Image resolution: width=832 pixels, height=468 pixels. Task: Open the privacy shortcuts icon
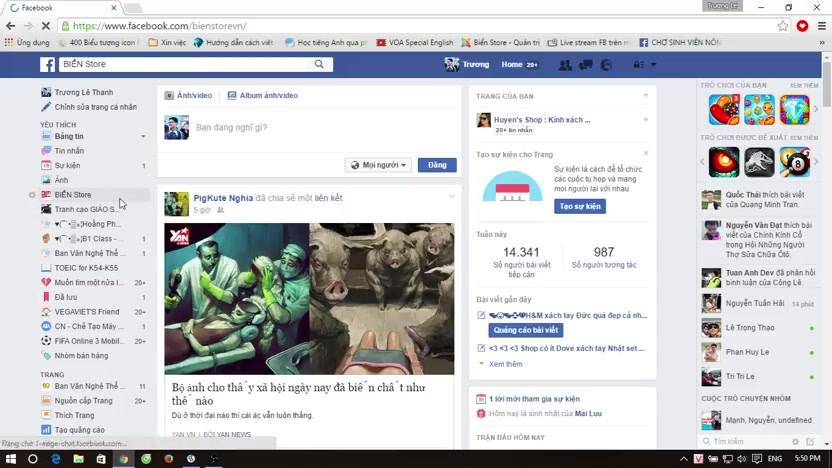pos(638,65)
